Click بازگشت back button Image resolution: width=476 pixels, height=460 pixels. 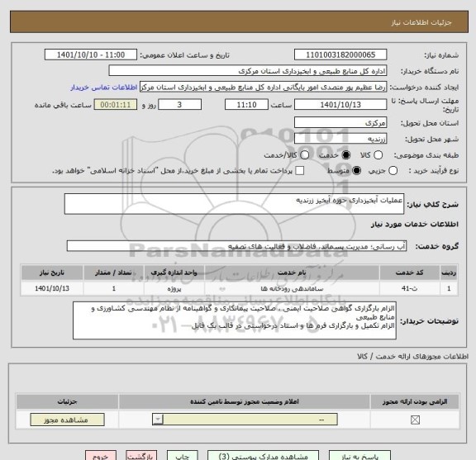point(141,456)
